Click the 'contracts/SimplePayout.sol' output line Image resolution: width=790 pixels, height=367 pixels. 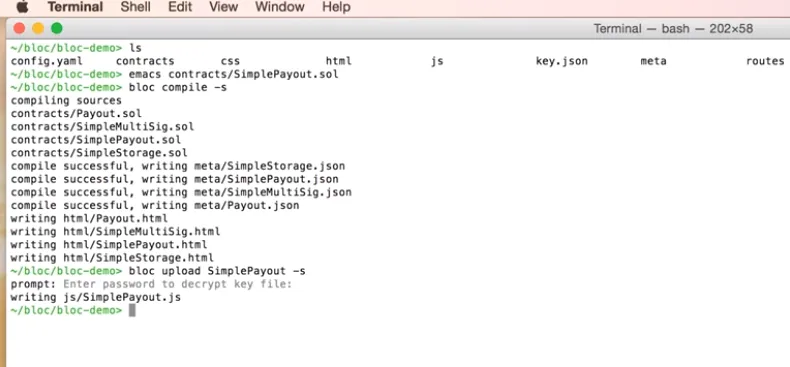click(96, 140)
